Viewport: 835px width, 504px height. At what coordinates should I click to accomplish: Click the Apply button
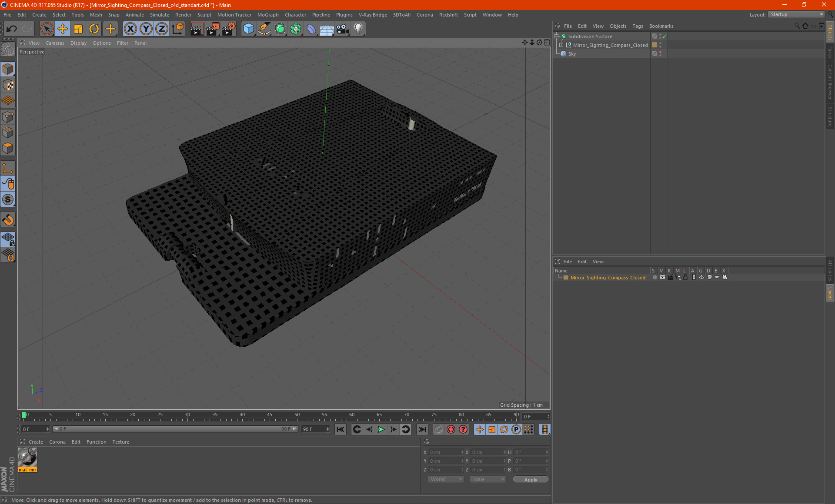click(x=531, y=480)
